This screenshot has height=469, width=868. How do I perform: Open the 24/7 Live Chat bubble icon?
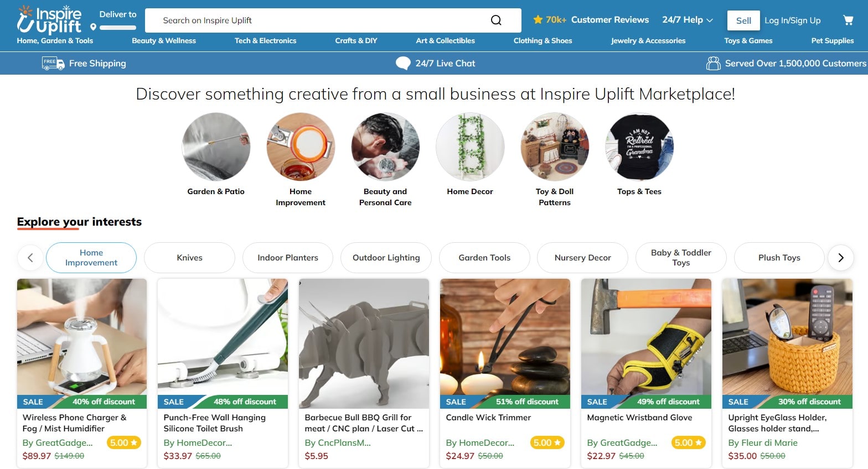[403, 64]
